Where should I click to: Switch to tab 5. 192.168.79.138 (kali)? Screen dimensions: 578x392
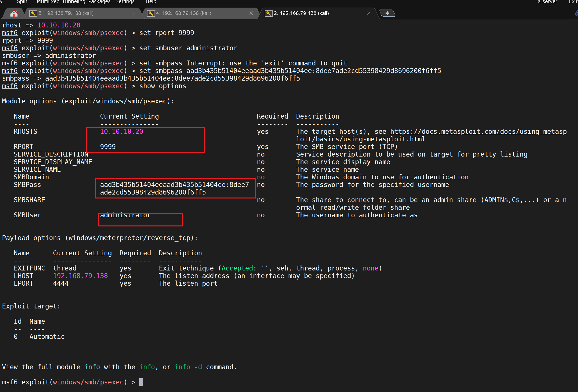[x=66, y=13]
